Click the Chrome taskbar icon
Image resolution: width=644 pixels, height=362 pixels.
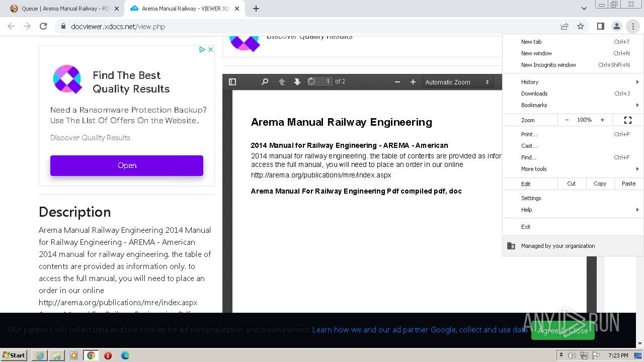pos(91,355)
